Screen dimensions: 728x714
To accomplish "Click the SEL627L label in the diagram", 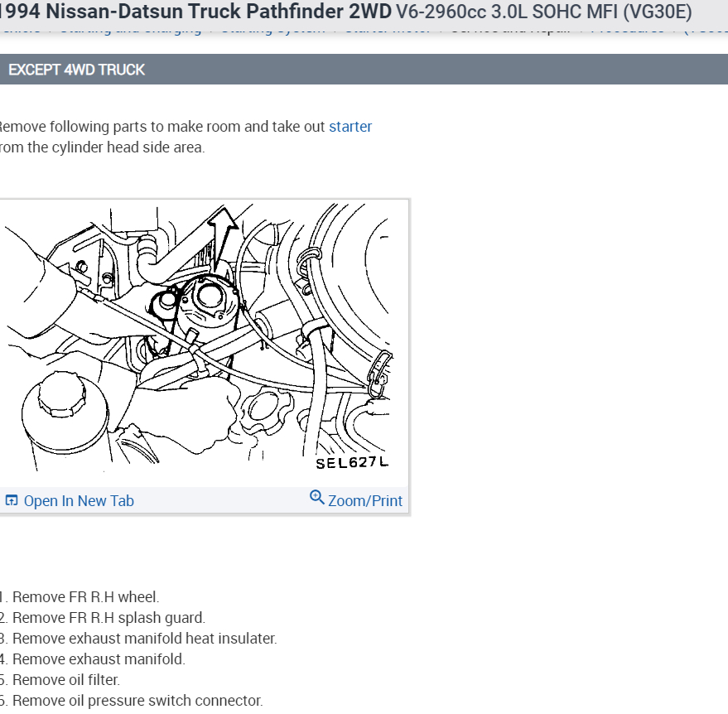I will tap(352, 463).
